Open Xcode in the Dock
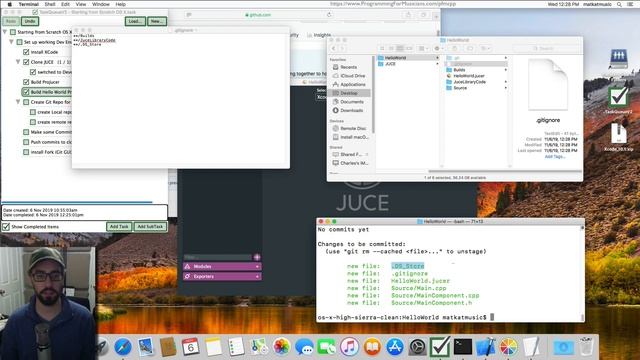This screenshot has width=640, height=360. point(485,347)
